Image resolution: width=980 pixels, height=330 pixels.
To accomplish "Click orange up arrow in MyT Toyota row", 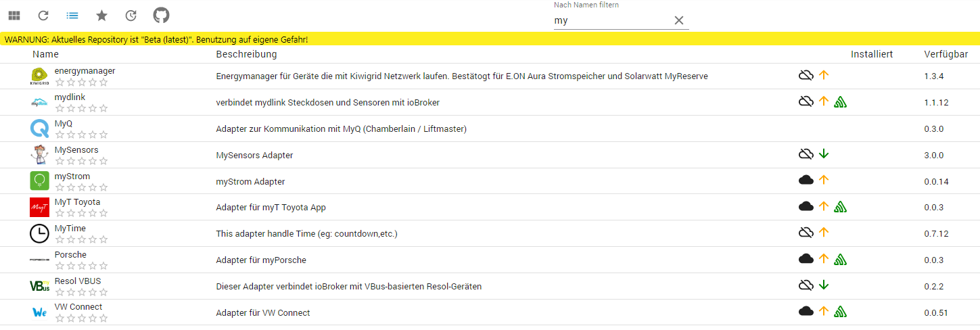I will click(x=823, y=206).
